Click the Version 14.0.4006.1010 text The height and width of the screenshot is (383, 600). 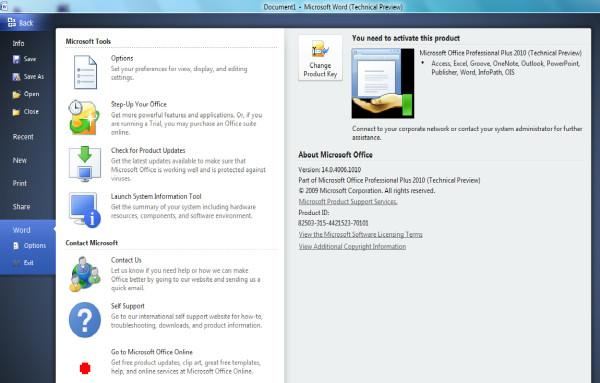pos(329,169)
